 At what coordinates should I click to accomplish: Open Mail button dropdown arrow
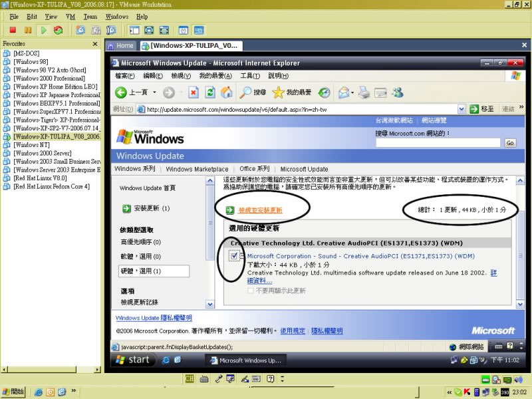pyautogui.click(x=352, y=92)
